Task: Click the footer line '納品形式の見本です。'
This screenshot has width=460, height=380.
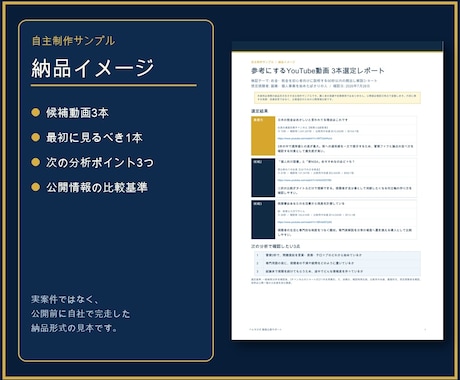Action: (x=74, y=328)
